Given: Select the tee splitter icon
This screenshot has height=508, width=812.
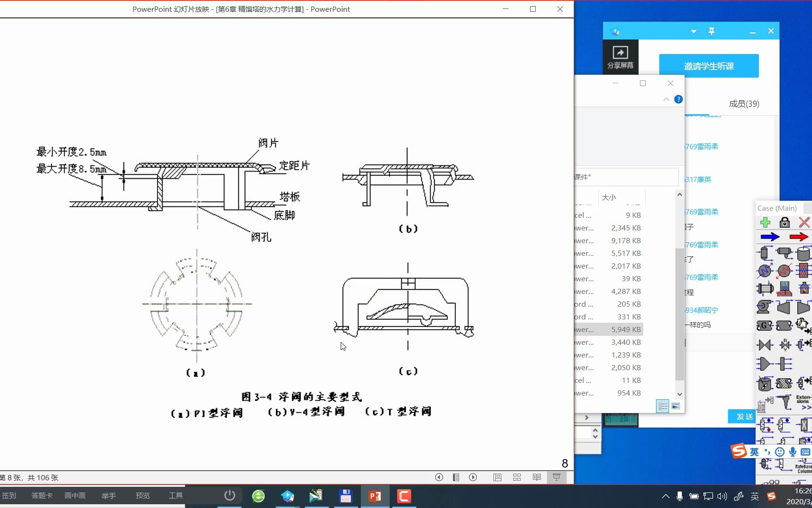Looking at the screenshot, I should click(x=784, y=364).
